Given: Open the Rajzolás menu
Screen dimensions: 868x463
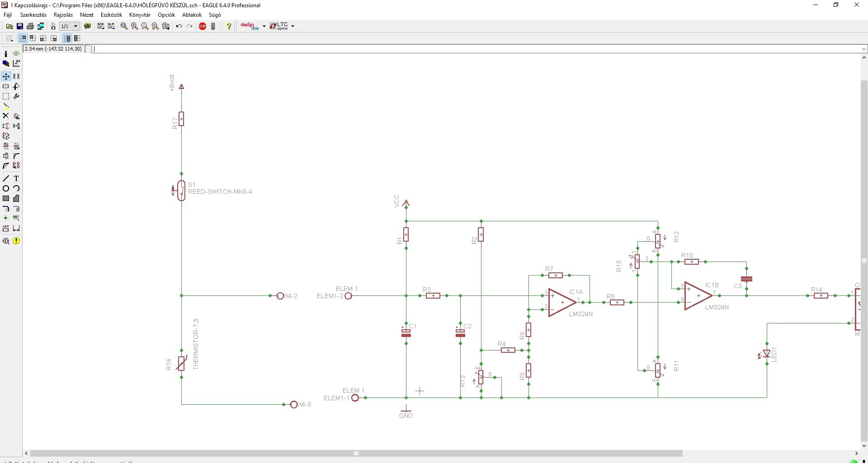Looking at the screenshot, I should tap(63, 15).
